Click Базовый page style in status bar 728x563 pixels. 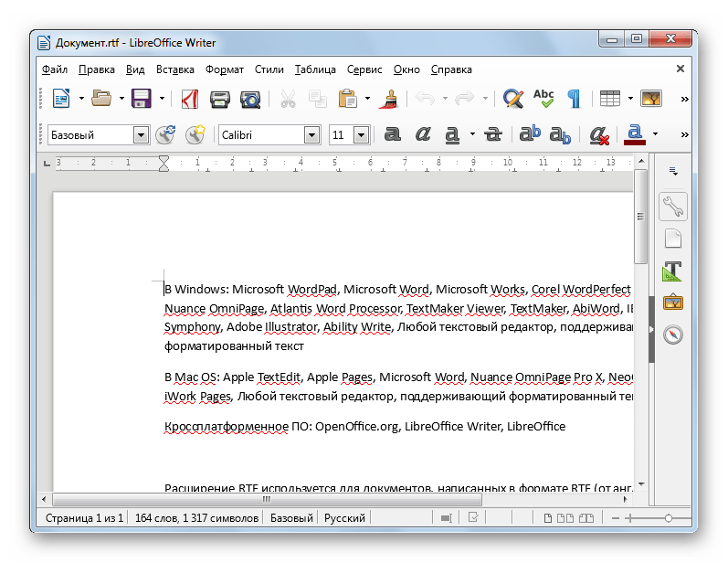click(291, 518)
